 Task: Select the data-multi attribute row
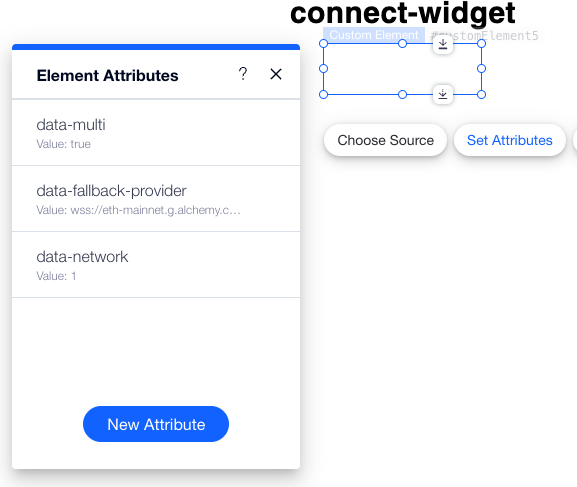click(156, 133)
